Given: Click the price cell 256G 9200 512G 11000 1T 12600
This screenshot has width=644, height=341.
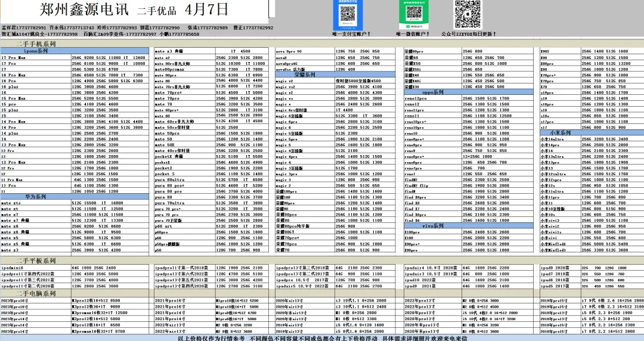Looking at the screenshot, I should click(110, 57).
